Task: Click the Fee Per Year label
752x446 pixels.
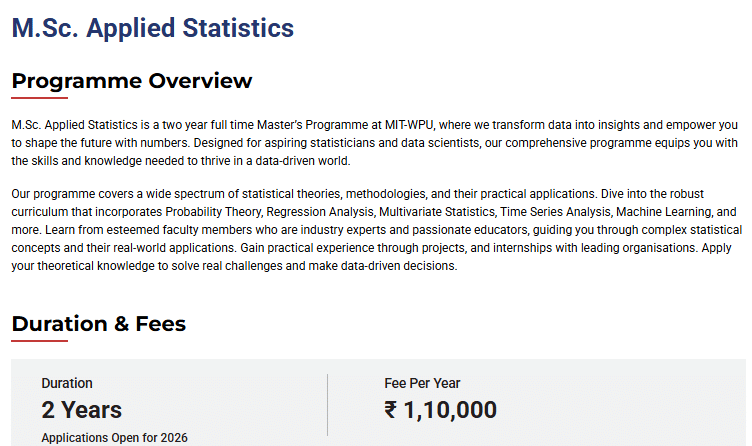Action: pos(422,383)
